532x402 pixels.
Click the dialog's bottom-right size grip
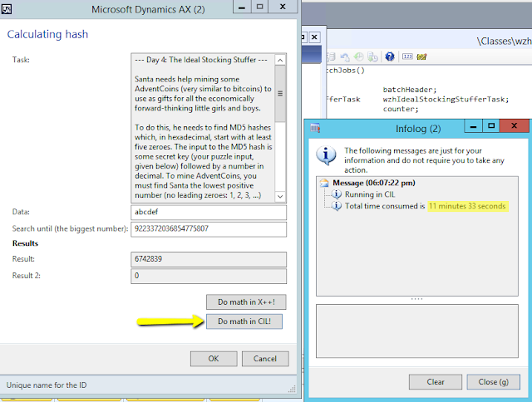292,389
